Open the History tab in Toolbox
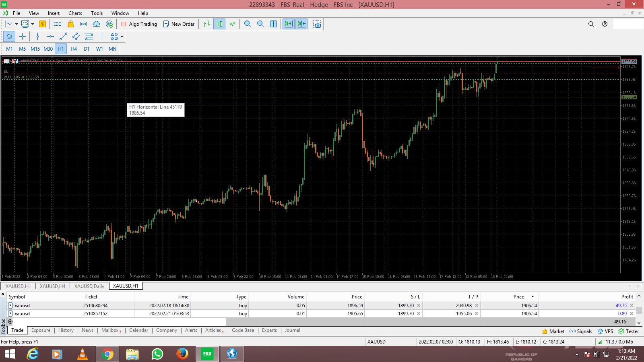 tap(66, 330)
